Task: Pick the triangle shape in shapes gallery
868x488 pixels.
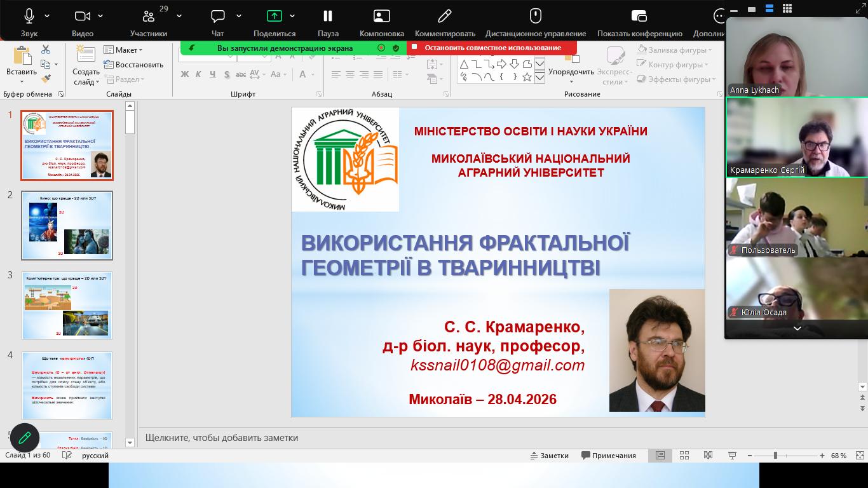Action: [464, 64]
